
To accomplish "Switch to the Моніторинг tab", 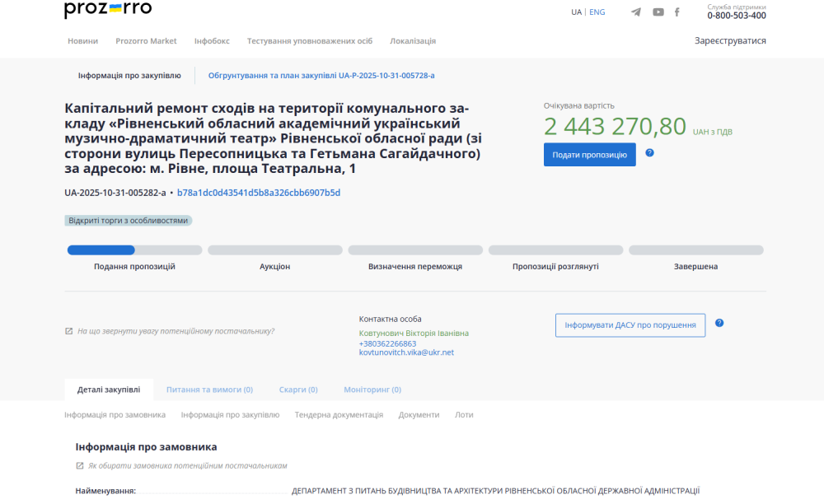I will tap(372, 390).
